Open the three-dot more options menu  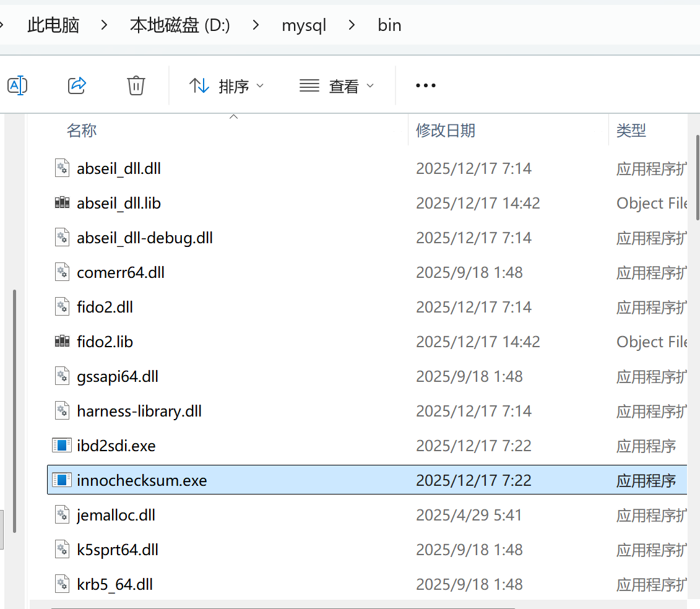(425, 85)
